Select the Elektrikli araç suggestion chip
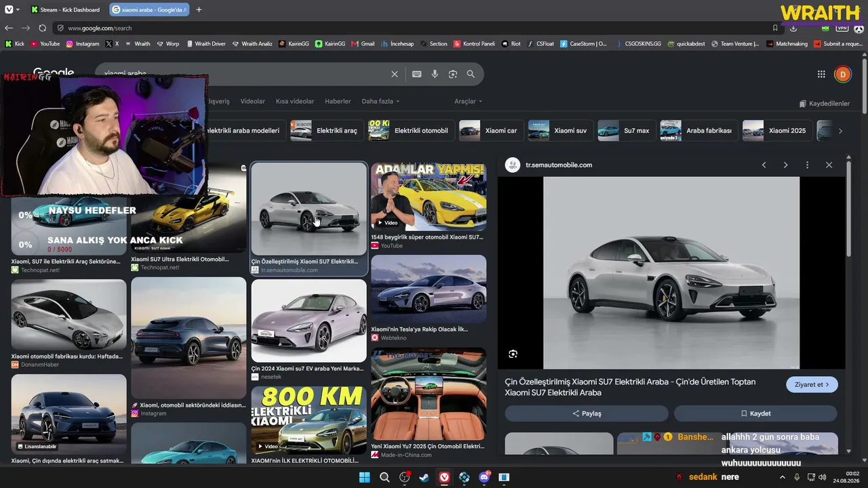The image size is (868, 488). [x=327, y=131]
